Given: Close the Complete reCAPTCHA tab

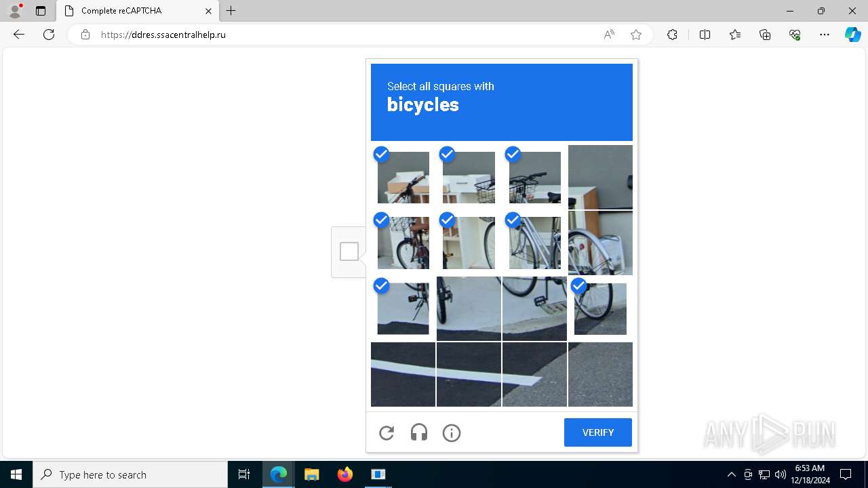Looking at the screenshot, I should (209, 11).
